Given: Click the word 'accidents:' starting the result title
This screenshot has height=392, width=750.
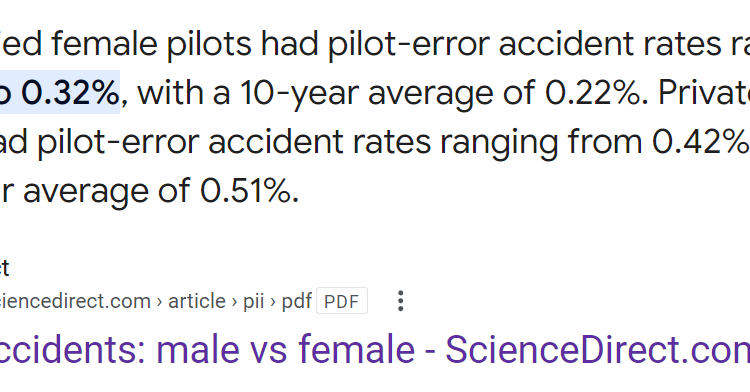Looking at the screenshot, I should coord(73,350).
